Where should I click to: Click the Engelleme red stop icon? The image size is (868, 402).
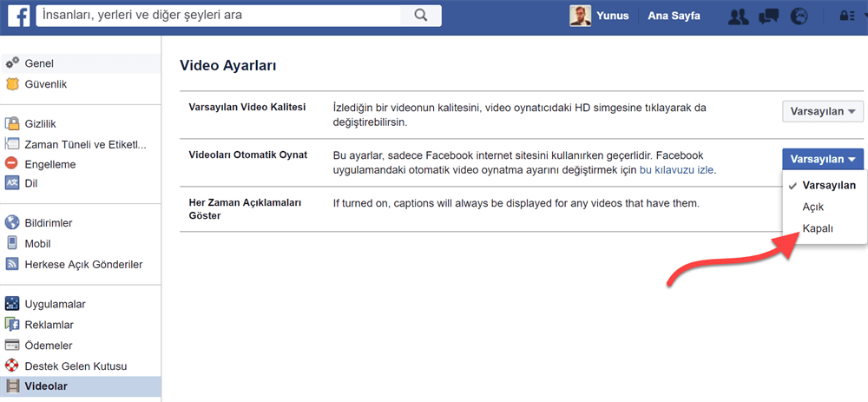click(x=12, y=164)
